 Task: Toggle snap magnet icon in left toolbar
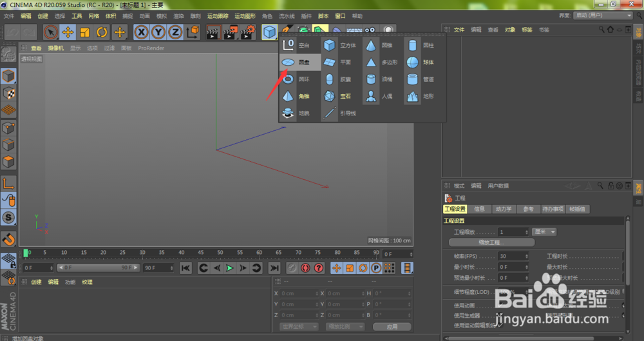coord(8,239)
